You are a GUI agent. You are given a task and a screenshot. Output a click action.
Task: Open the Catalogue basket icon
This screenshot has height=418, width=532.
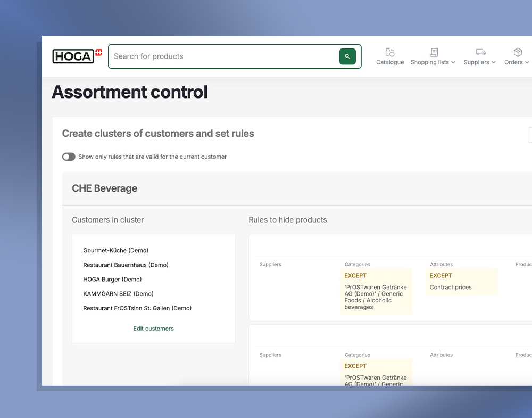(390, 52)
